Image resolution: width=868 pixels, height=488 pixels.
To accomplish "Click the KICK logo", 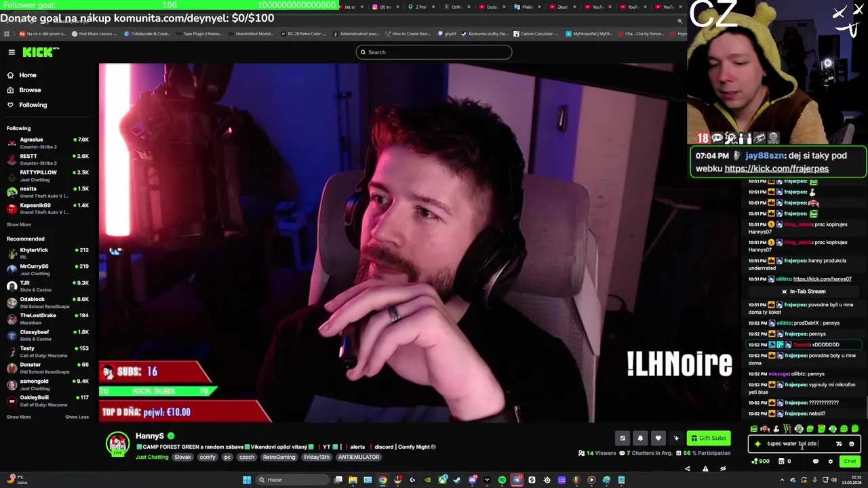I will point(41,52).
